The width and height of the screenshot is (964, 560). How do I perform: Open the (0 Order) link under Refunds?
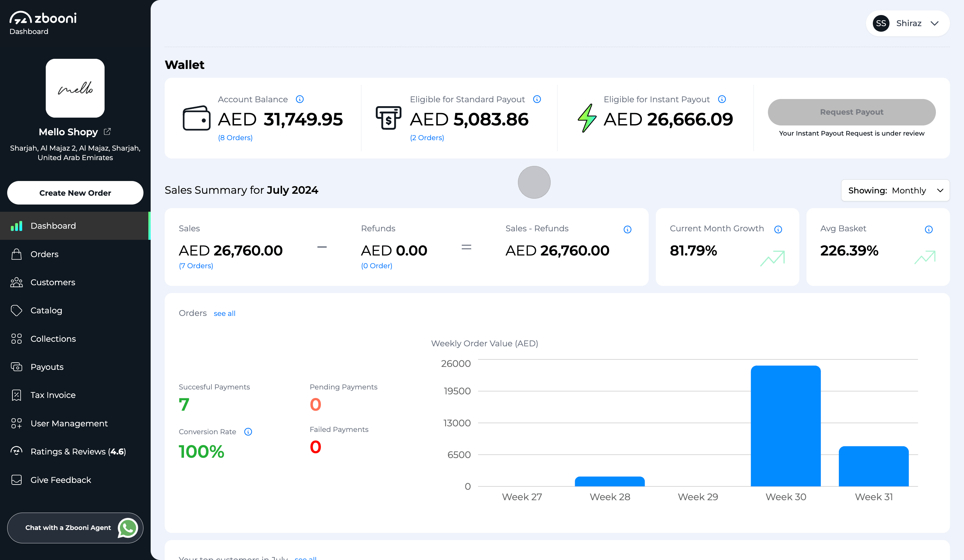377,266
